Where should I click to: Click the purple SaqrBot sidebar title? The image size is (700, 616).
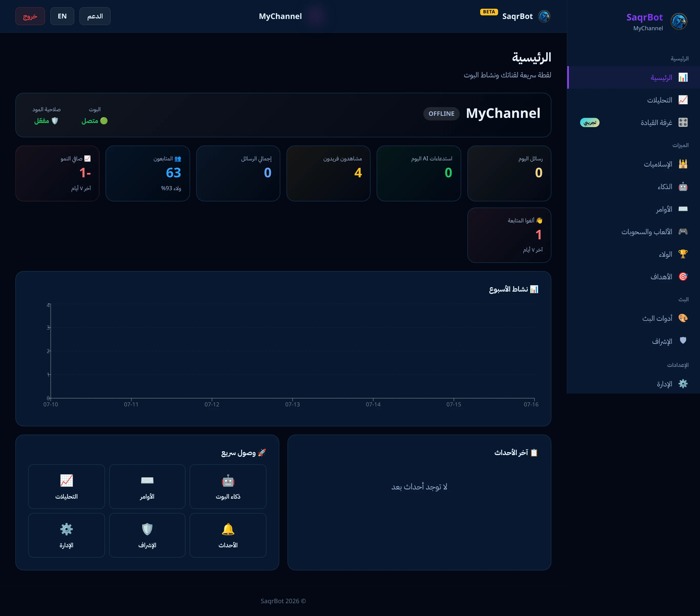click(x=644, y=17)
